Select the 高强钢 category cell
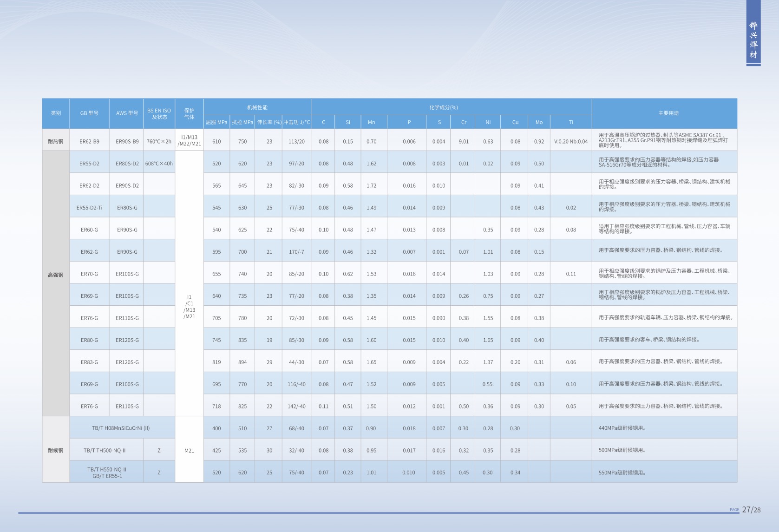This screenshot has width=779, height=532. pos(56,275)
